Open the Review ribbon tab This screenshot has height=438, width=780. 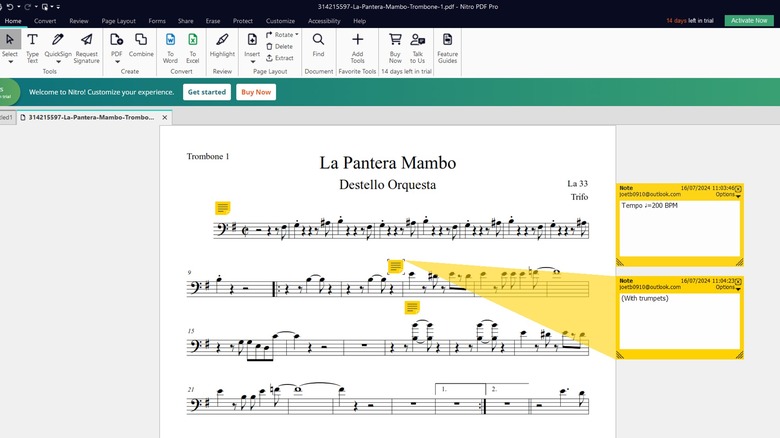coord(78,20)
